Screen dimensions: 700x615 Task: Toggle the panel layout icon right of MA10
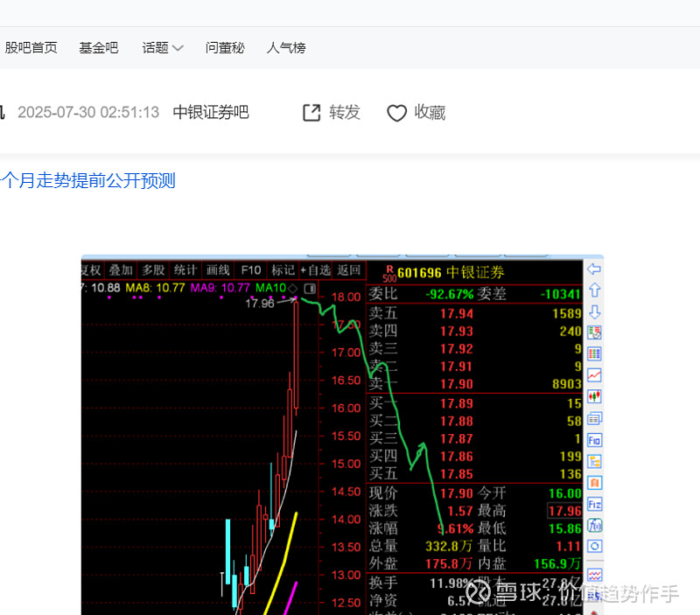[x=310, y=289]
